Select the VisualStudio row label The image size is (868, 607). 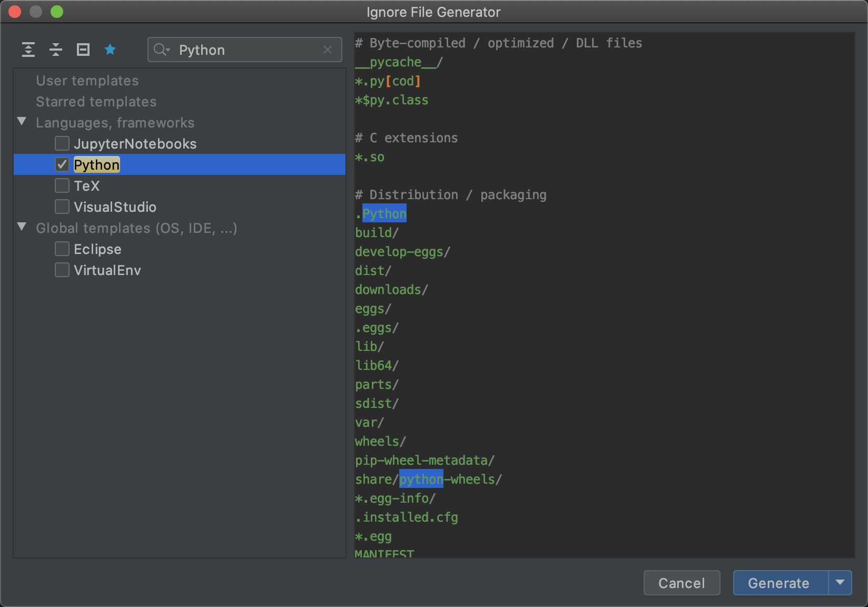pos(115,207)
